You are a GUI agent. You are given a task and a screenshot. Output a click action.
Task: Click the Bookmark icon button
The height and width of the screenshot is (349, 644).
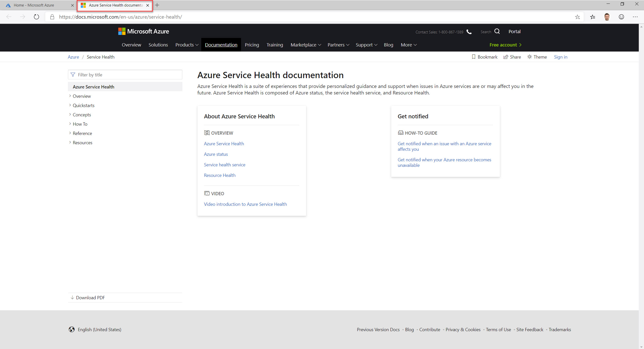tap(485, 57)
